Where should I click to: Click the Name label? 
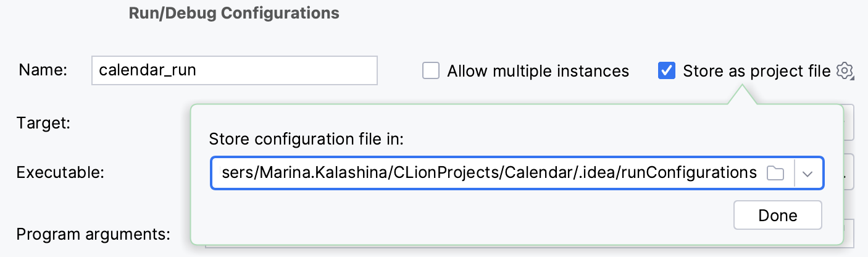(x=43, y=70)
